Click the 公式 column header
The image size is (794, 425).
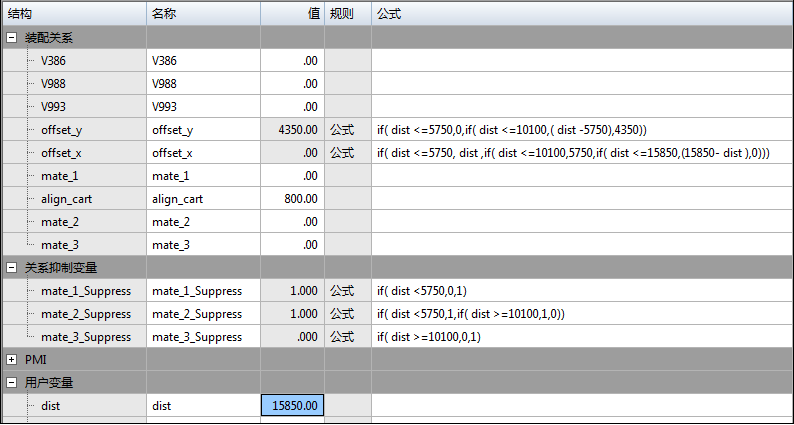(581, 13)
